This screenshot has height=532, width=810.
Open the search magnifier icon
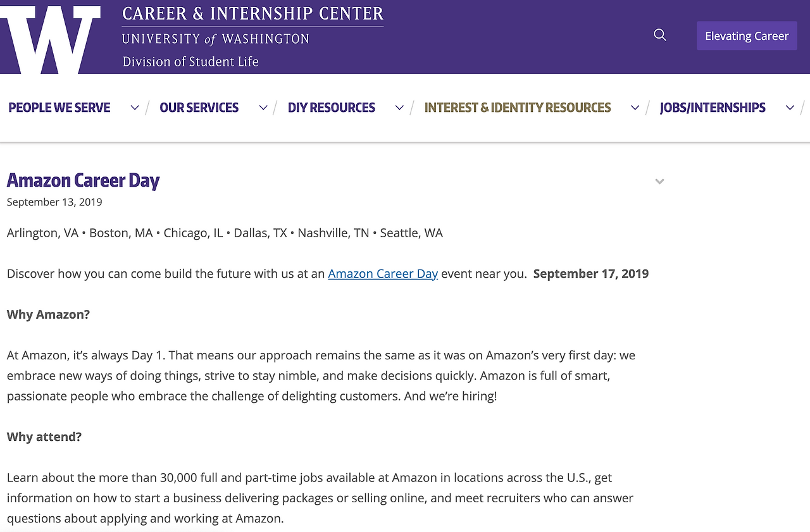coord(660,35)
